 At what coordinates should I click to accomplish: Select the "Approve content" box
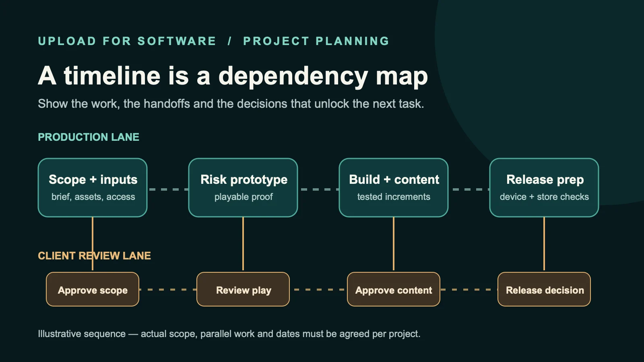pyautogui.click(x=394, y=289)
